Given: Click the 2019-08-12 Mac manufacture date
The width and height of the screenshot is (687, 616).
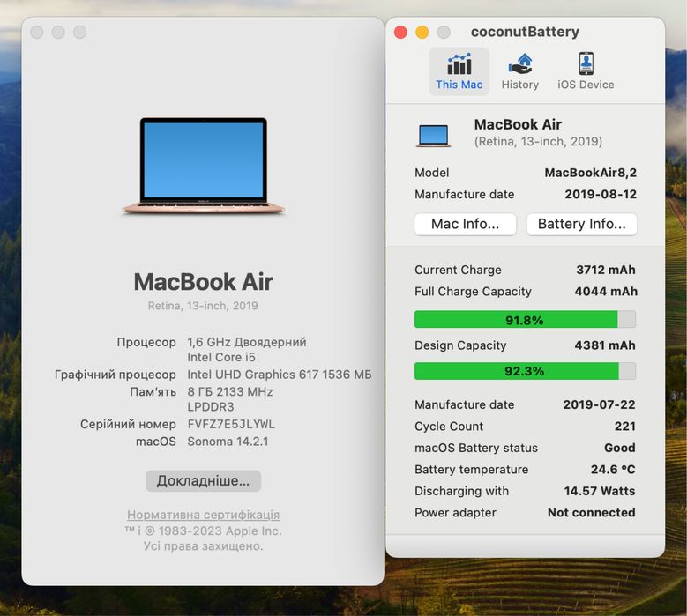Looking at the screenshot, I should [x=601, y=194].
